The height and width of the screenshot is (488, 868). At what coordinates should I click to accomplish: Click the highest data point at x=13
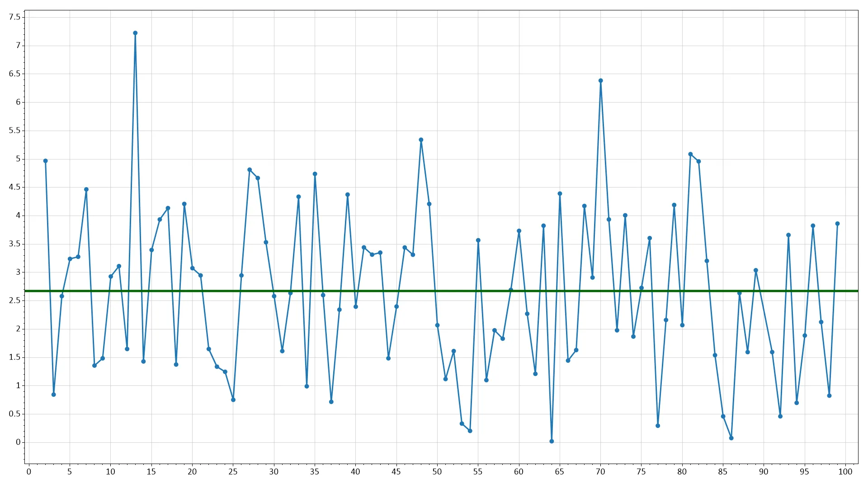coord(135,33)
